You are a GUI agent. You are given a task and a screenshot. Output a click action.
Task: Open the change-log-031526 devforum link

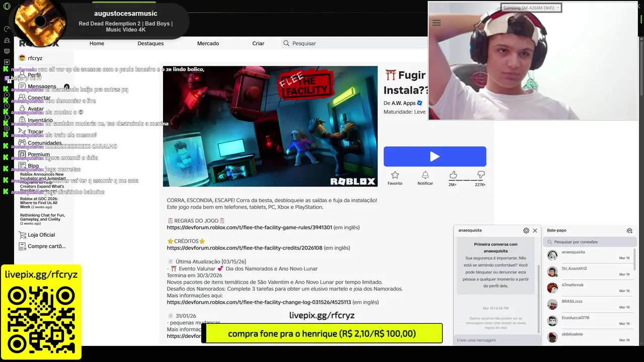tap(259, 302)
